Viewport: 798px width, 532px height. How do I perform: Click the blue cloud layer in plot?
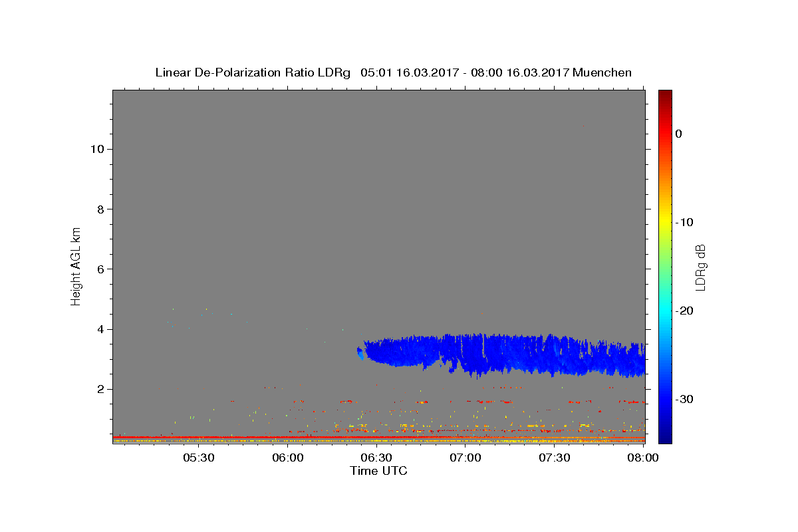[499, 354]
